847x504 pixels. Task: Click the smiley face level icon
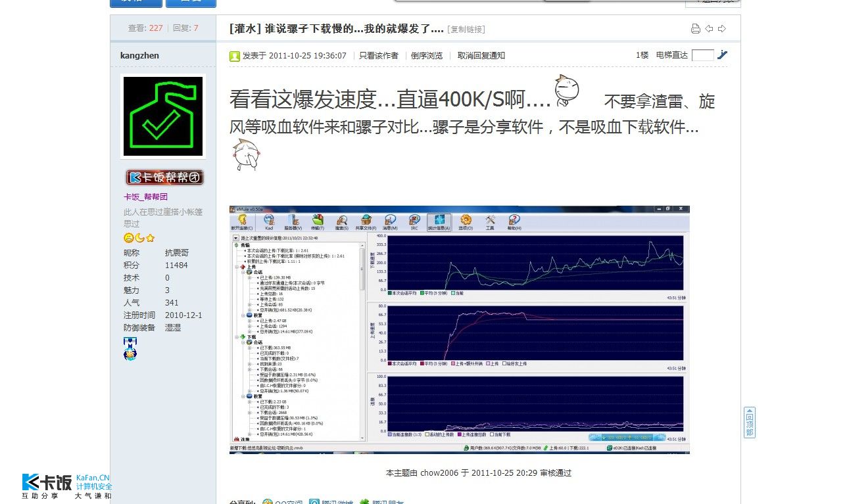(129, 238)
